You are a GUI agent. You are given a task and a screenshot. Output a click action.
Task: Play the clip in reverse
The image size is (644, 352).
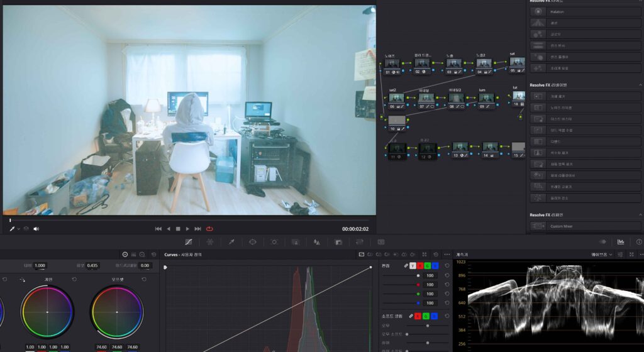point(169,229)
